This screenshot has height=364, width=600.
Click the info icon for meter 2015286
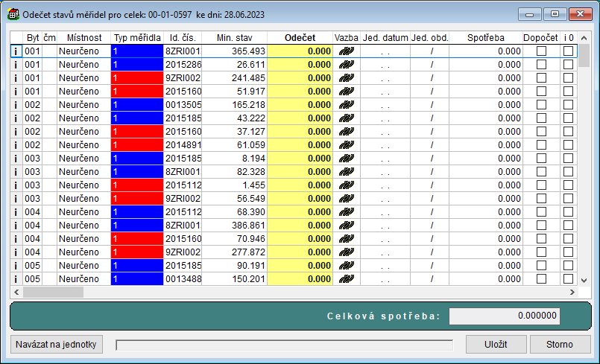click(x=16, y=65)
